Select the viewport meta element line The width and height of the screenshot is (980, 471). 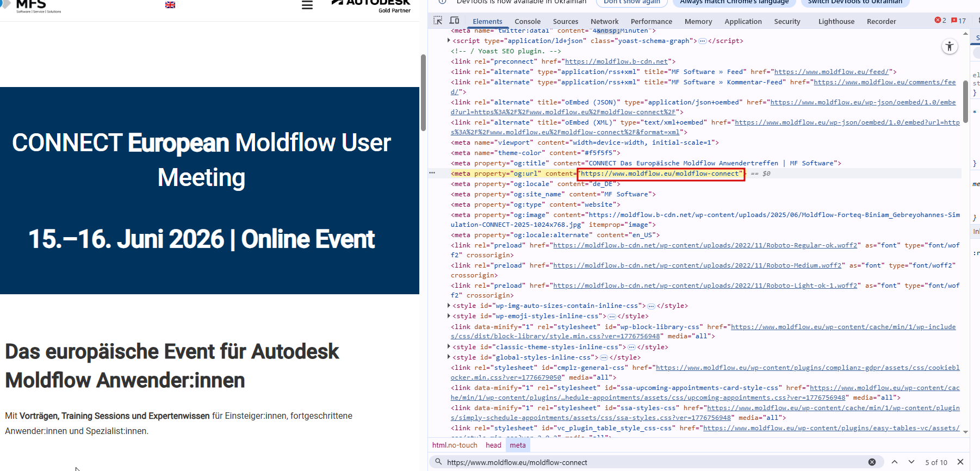pyautogui.click(x=585, y=142)
